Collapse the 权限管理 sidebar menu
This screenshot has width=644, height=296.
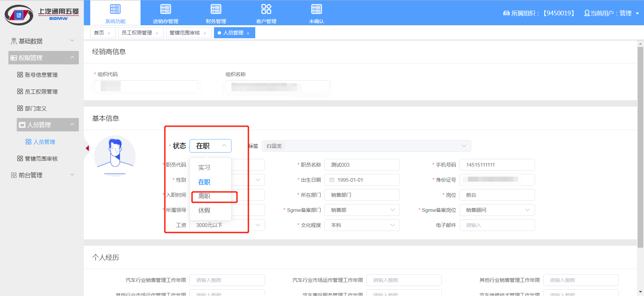44,58
